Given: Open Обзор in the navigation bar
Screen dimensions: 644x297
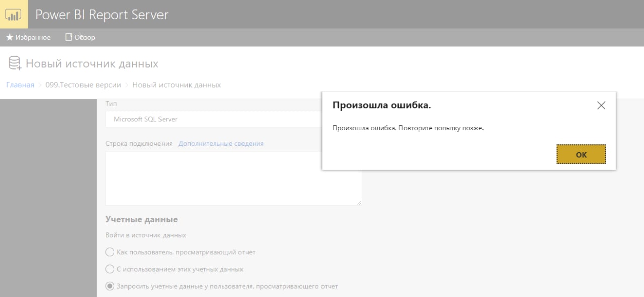Looking at the screenshot, I should [x=80, y=38].
